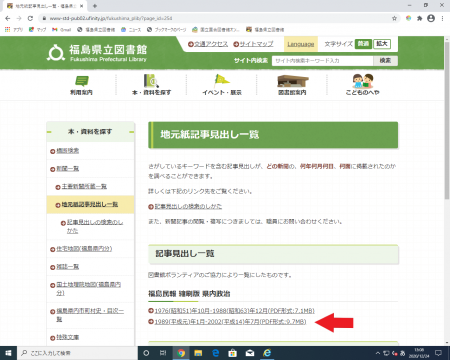This screenshot has height=360, width=450.
Task: Open 住宅地図(福島県内分) in the sidebar
Action: pos(84,249)
